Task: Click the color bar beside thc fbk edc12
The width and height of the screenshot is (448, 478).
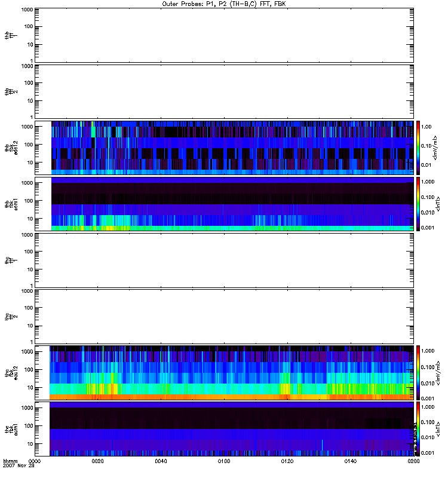Action: (x=418, y=373)
